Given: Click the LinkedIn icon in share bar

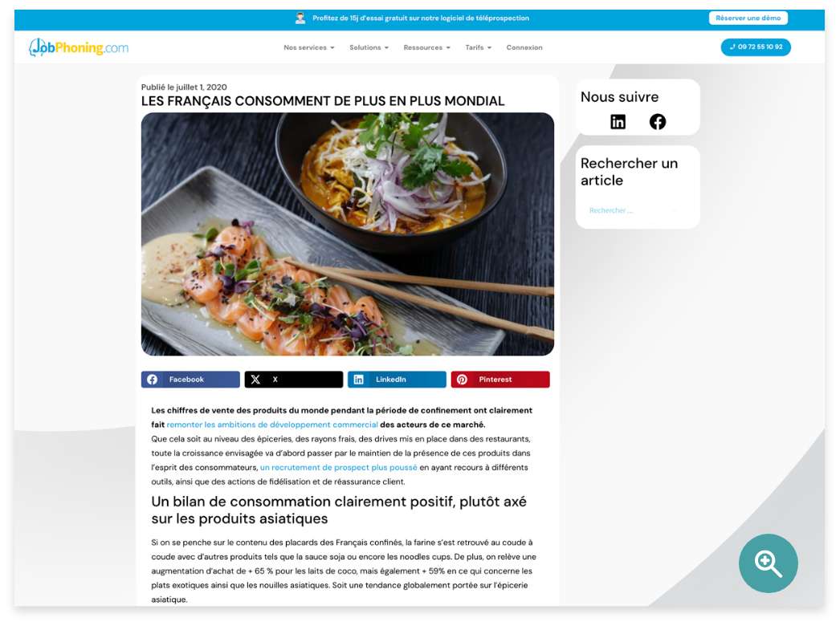Looking at the screenshot, I should tap(358, 379).
